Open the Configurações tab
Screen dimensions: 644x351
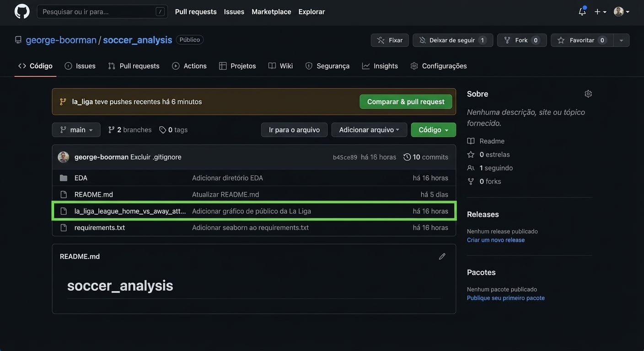pyautogui.click(x=439, y=66)
